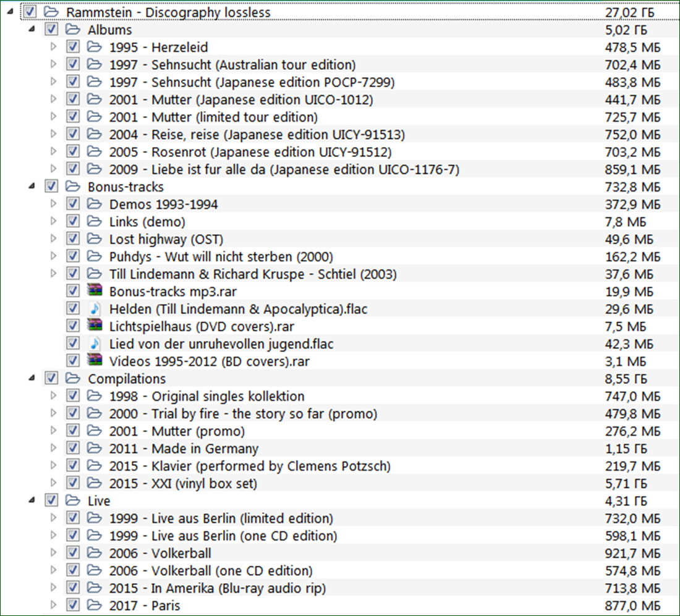This screenshot has width=680, height=616.
Task: Click folder icon of 2005 - Rosenrot
Action: pos(94,152)
